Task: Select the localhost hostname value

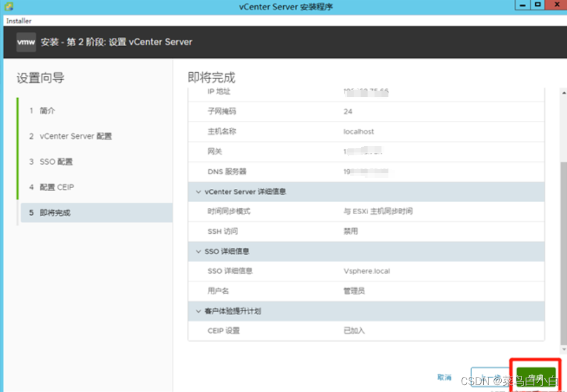Action: (359, 132)
